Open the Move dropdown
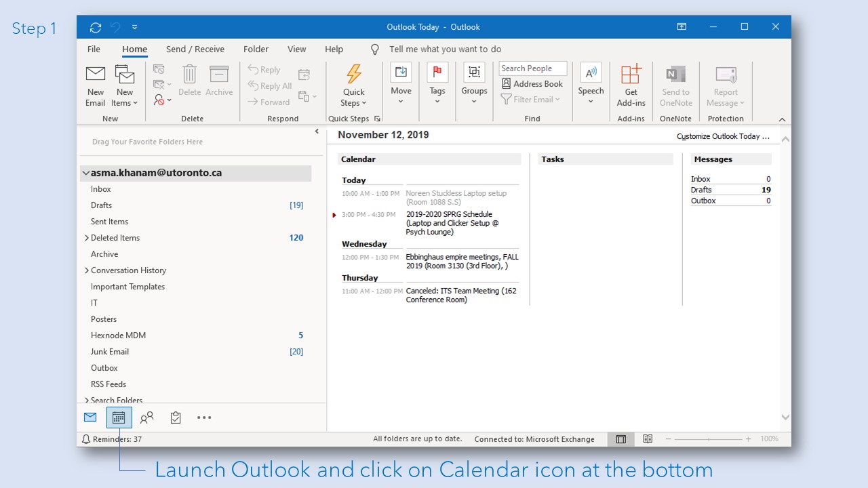Screen dimensions: 868x488 (401, 84)
